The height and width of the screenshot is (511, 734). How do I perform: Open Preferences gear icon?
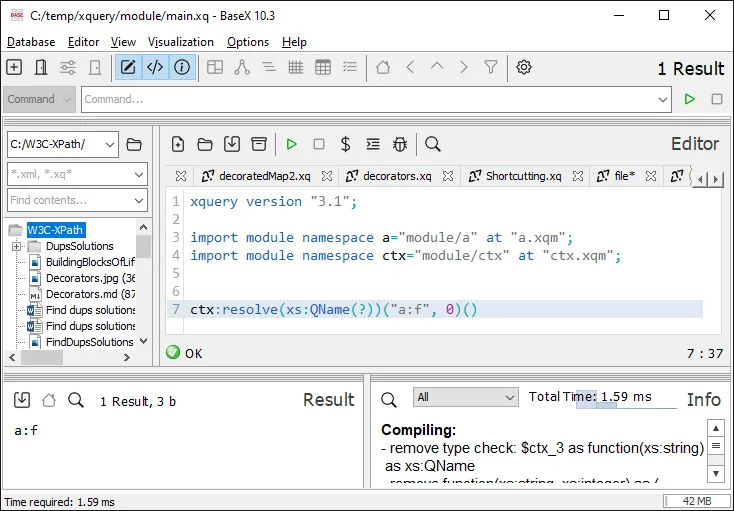524,67
